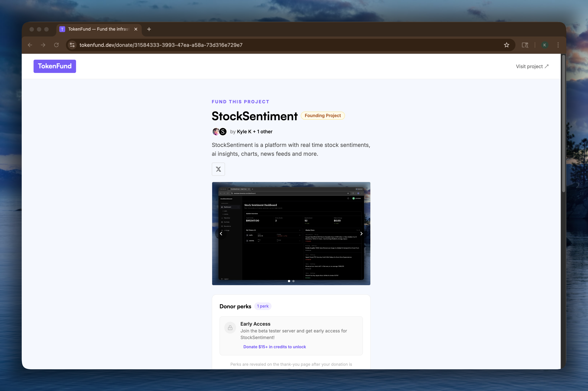This screenshot has height=391, width=588.
Task: Show next screenshot with right carousel arrow
Action: click(362, 233)
